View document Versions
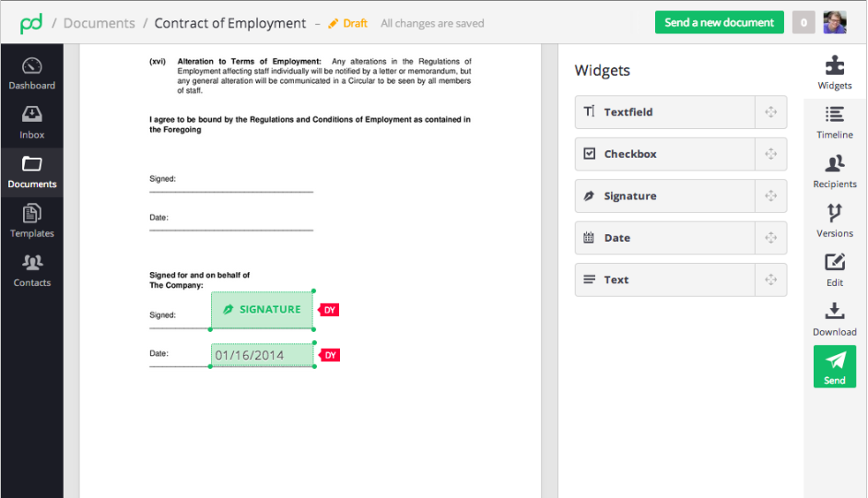Viewport: 868px width, 498px height. click(x=834, y=221)
